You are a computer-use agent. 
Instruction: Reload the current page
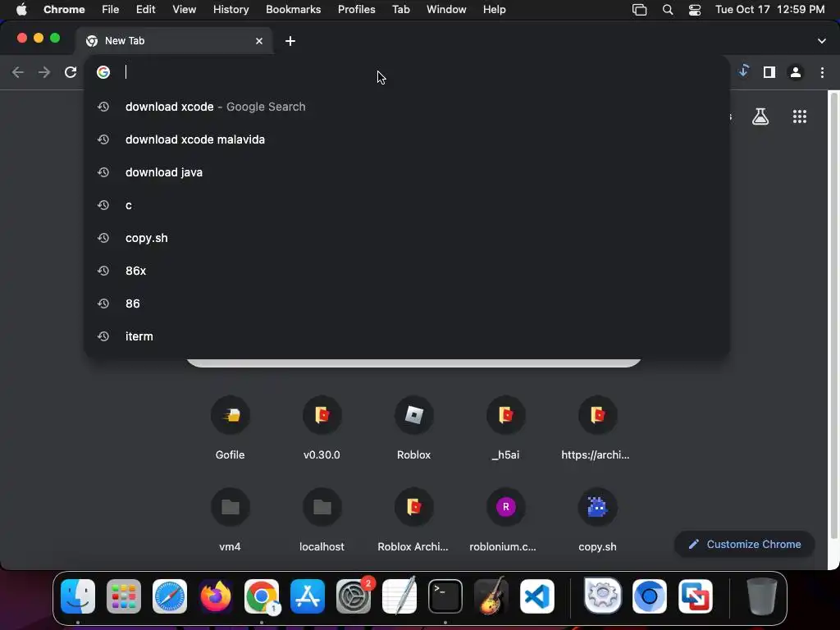(x=71, y=72)
